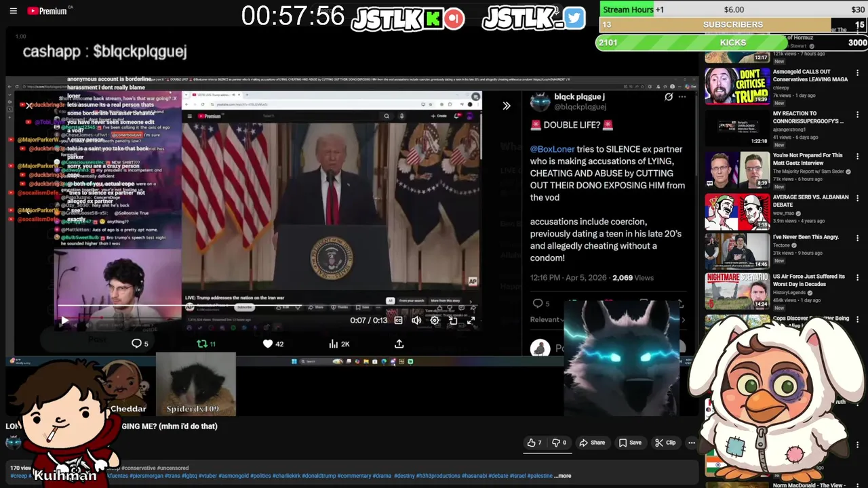Dislike this video with thumbs down
The width and height of the screenshot is (868, 488).
coord(559,443)
